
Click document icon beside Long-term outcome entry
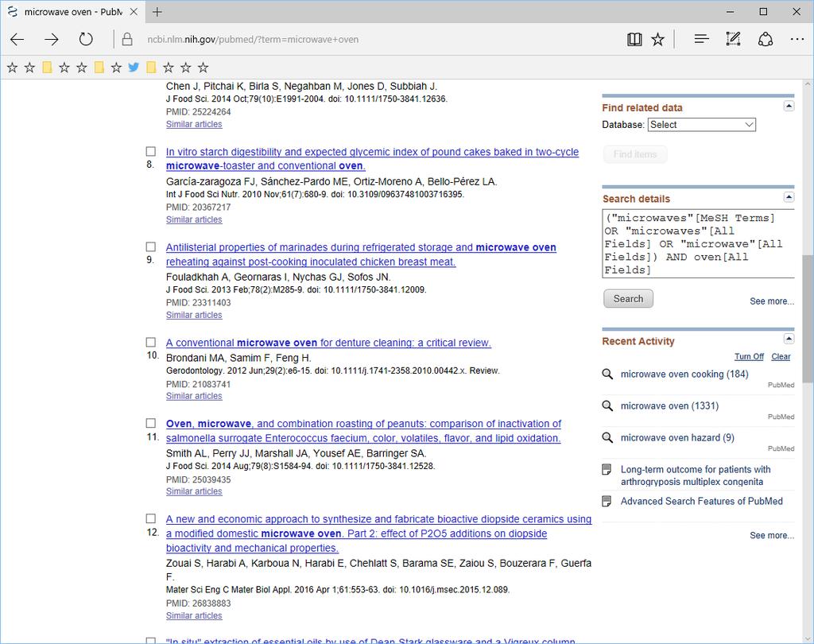tap(607, 470)
